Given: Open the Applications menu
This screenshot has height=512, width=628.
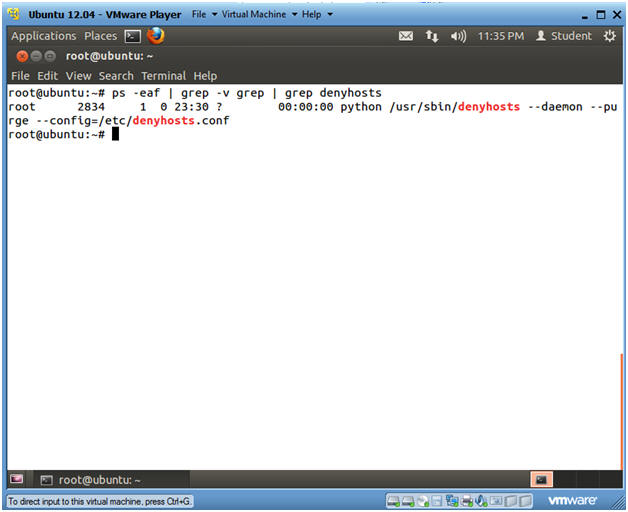Looking at the screenshot, I should pos(44,36).
